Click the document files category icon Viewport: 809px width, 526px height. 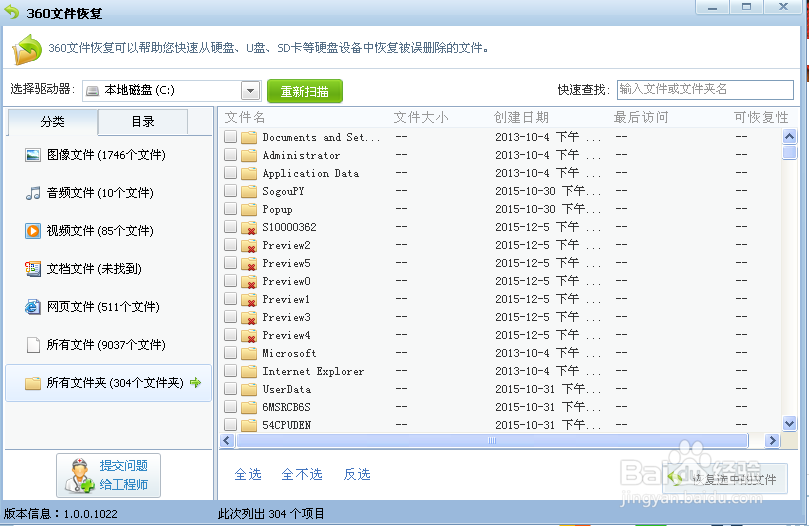point(33,268)
